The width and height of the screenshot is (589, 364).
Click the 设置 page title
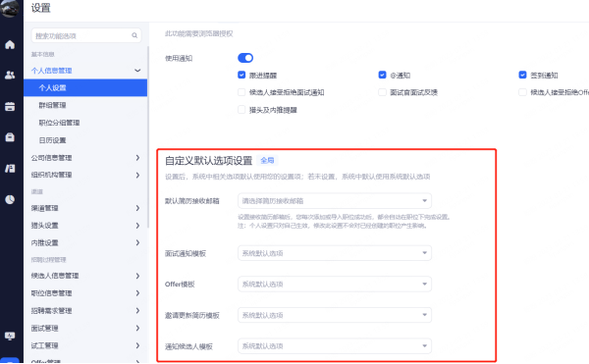tap(40, 8)
